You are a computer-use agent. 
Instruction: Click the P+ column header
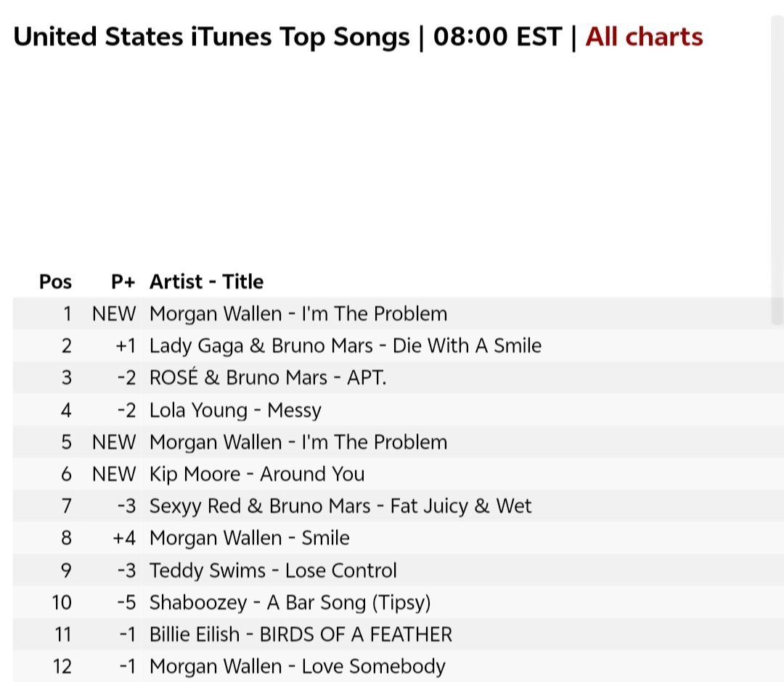coord(123,282)
